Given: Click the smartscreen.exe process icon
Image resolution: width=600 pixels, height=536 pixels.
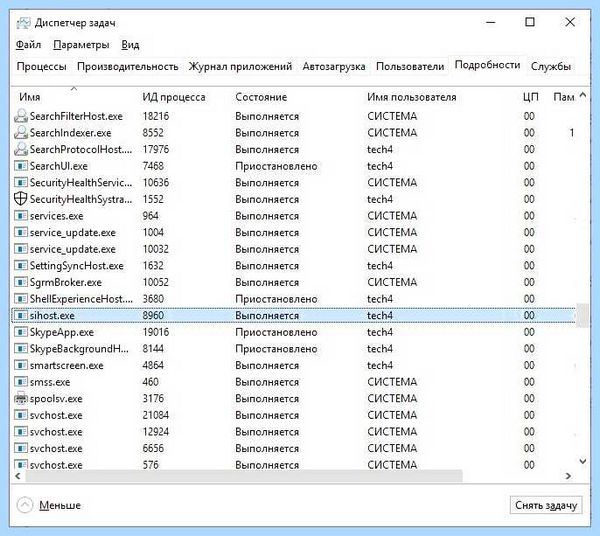Looking at the screenshot, I should pyautogui.click(x=21, y=365).
